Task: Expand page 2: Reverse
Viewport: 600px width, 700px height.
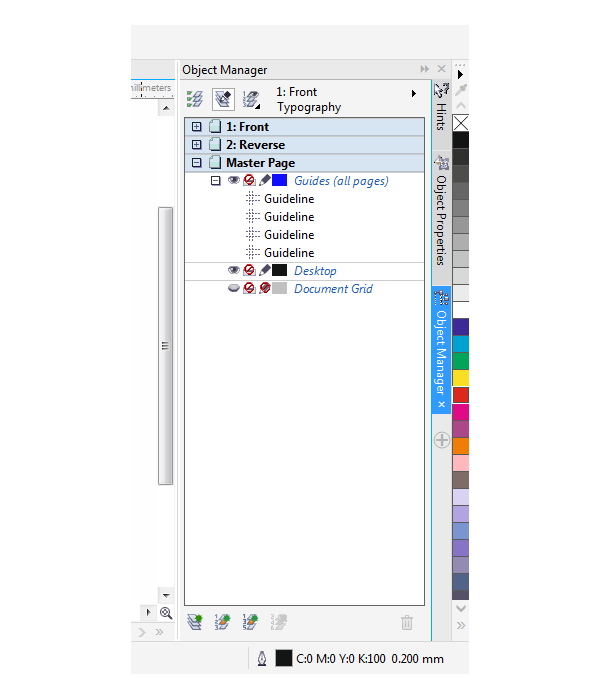Action: [x=196, y=145]
